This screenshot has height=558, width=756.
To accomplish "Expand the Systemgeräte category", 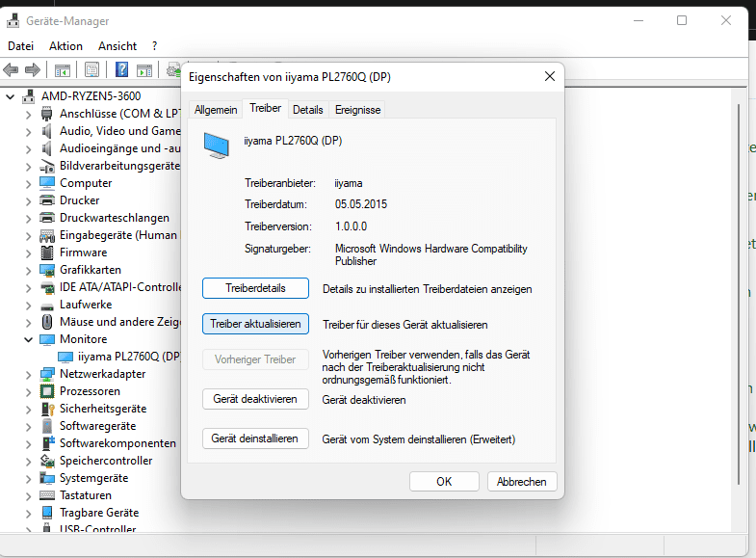I will (x=29, y=479).
